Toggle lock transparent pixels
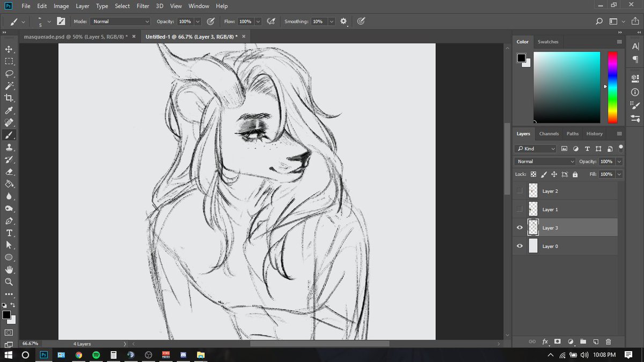The width and height of the screenshot is (644, 362). point(533,174)
